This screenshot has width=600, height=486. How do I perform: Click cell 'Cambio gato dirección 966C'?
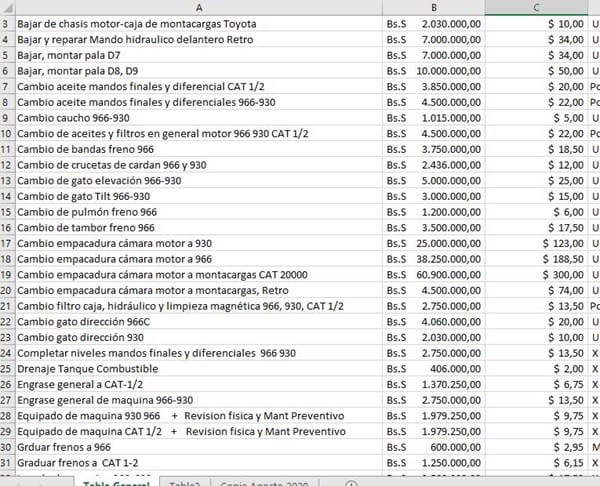coord(199,322)
